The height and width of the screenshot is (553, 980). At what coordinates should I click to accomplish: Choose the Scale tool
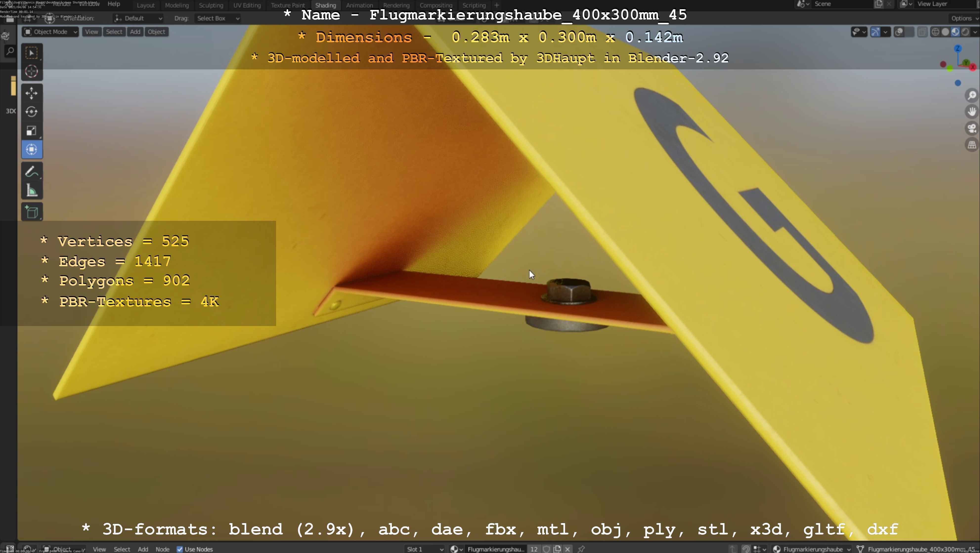click(32, 131)
